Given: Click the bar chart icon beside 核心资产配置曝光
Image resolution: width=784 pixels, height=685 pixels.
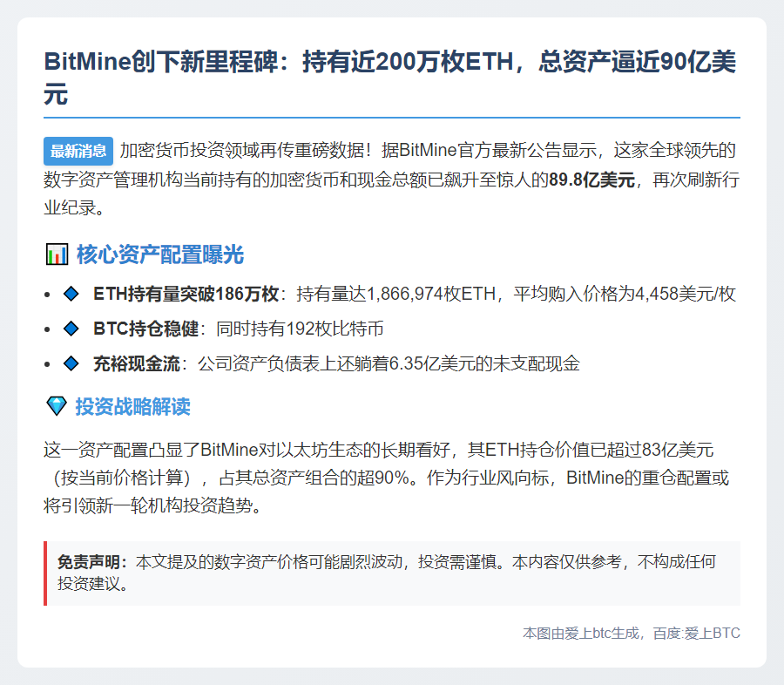Looking at the screenshot, I should [x=57, y=255].
